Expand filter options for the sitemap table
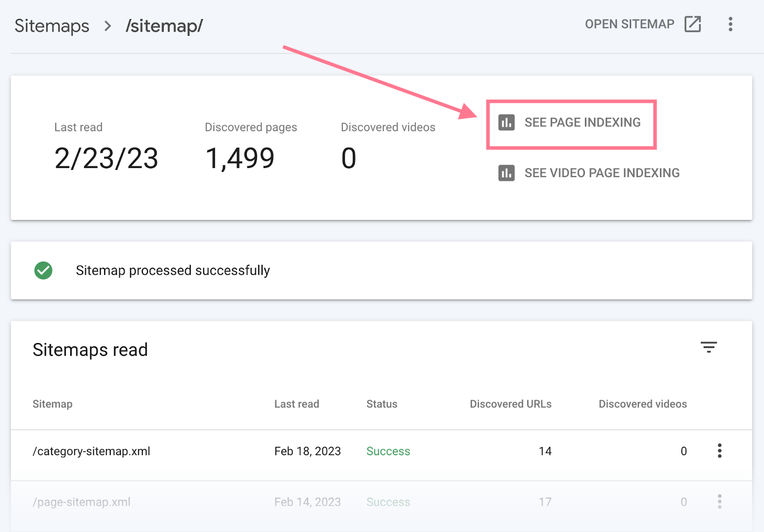 pyautogui.click(x=709, y=347)
